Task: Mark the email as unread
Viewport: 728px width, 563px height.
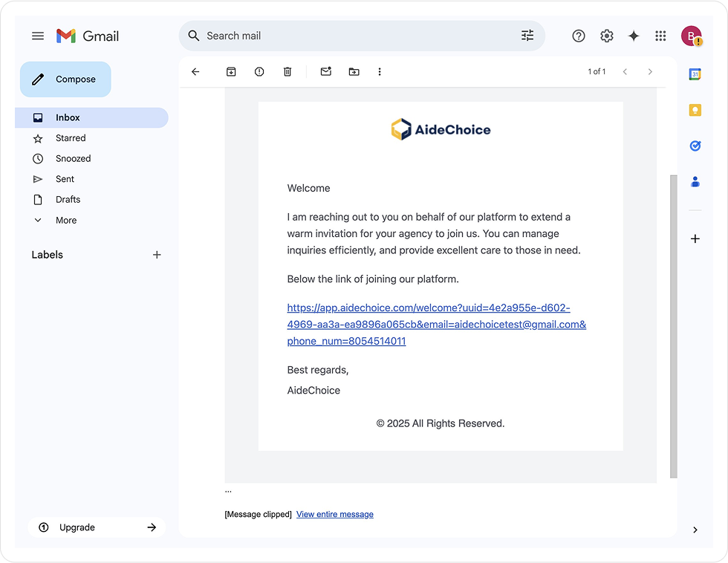Action: [326, 71]
